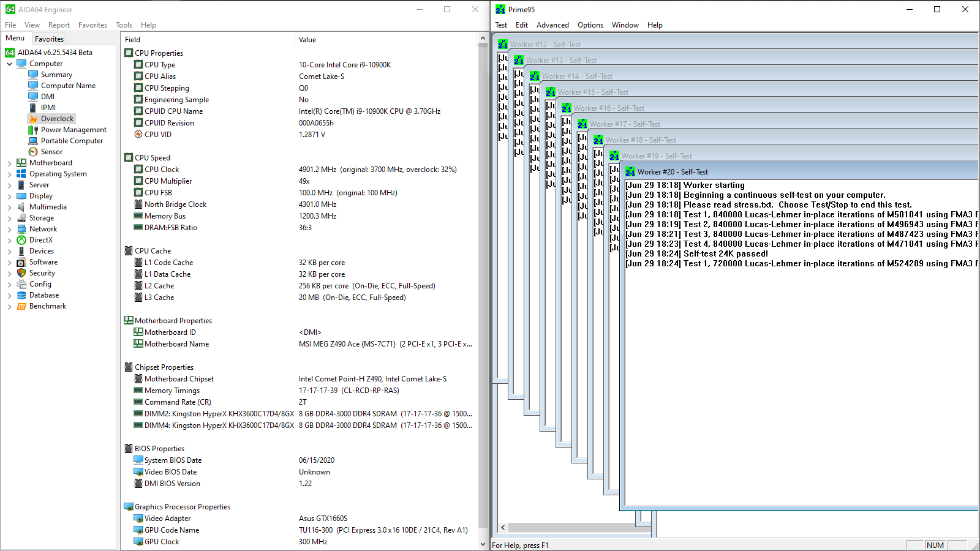Expand the Motherboard tree node
Image resolution: width=980 pixels, height=551 pixels.
(x=9, y=163)
